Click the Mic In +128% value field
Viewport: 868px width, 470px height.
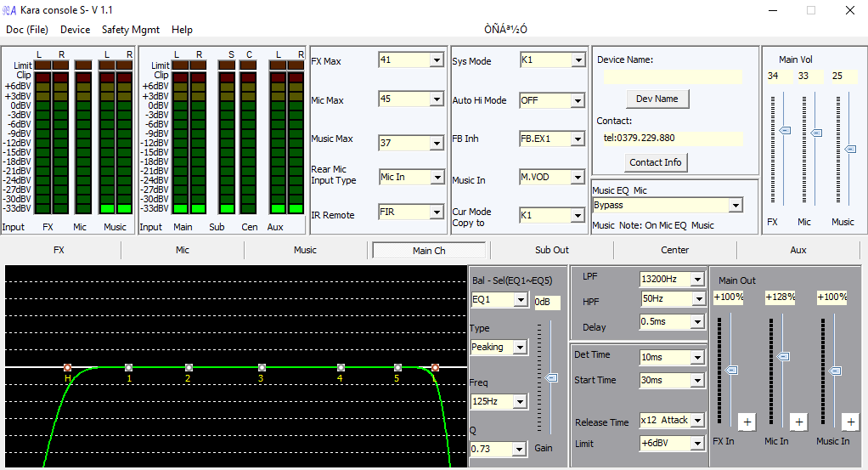pos(780,297)
